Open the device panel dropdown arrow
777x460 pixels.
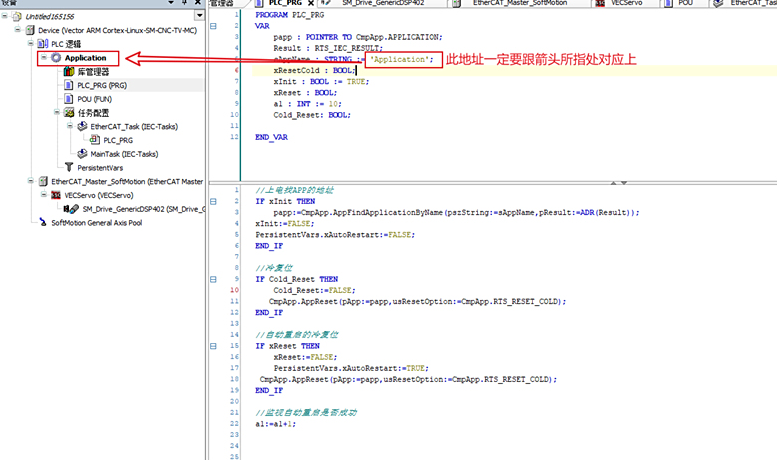(199, 16)
